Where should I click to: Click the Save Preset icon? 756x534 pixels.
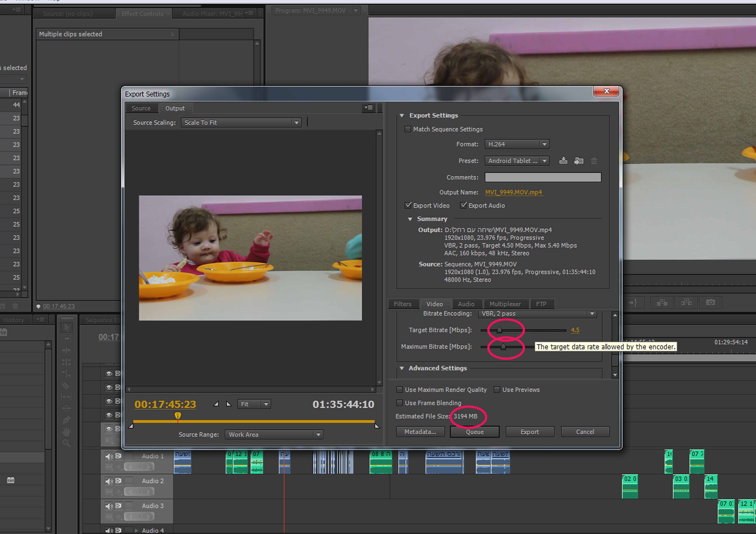coord(563,161)
